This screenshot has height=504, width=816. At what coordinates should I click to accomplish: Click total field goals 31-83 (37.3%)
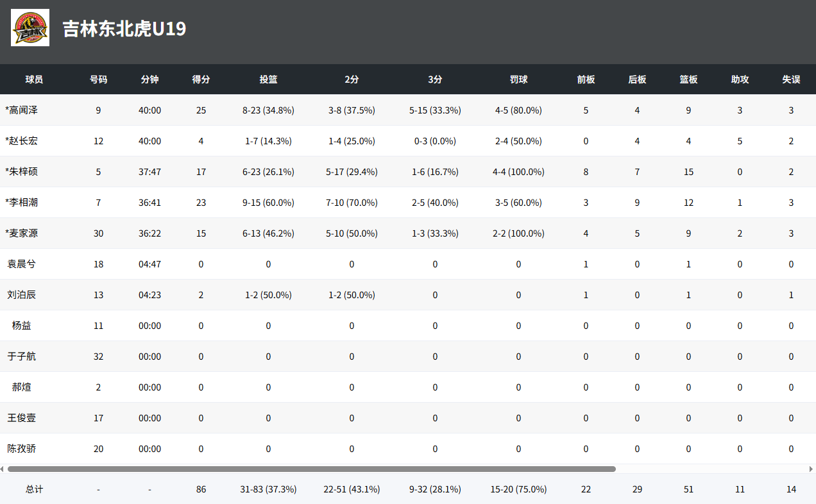tap(268, 489)
